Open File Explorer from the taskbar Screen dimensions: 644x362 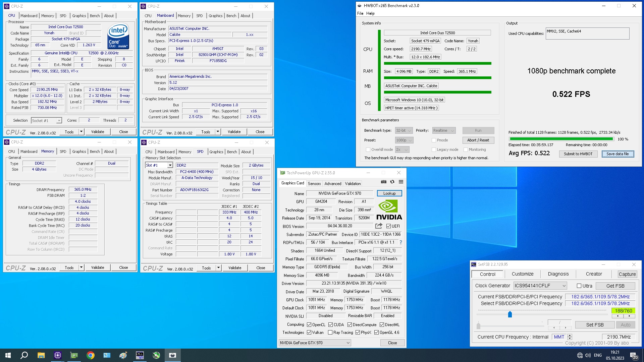[41, 355]
